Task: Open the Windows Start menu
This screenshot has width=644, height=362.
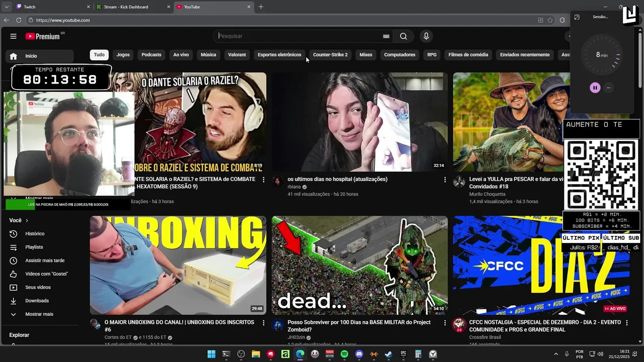Action: [x=211, y=354]
